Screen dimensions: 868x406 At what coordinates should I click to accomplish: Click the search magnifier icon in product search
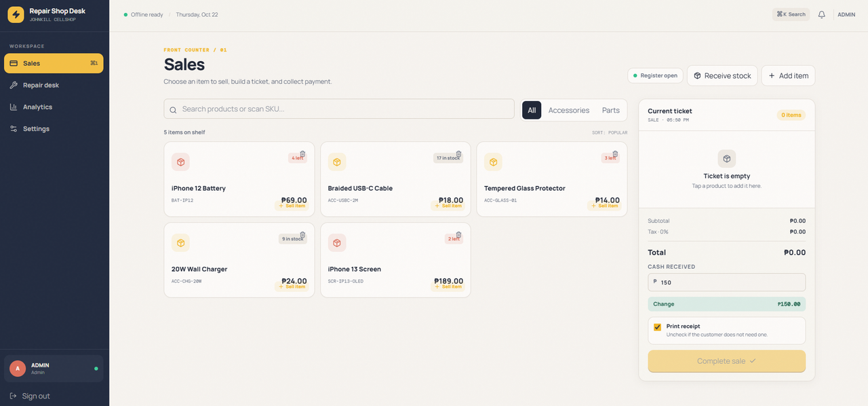tap(173, 109)
